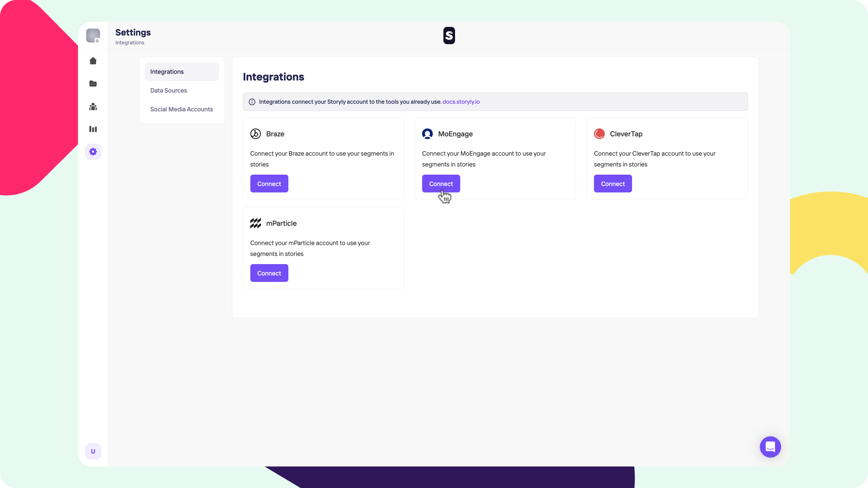Open the audience people icon
The width and height of the screenshot is (868, 488).
(x=93, y=107)
